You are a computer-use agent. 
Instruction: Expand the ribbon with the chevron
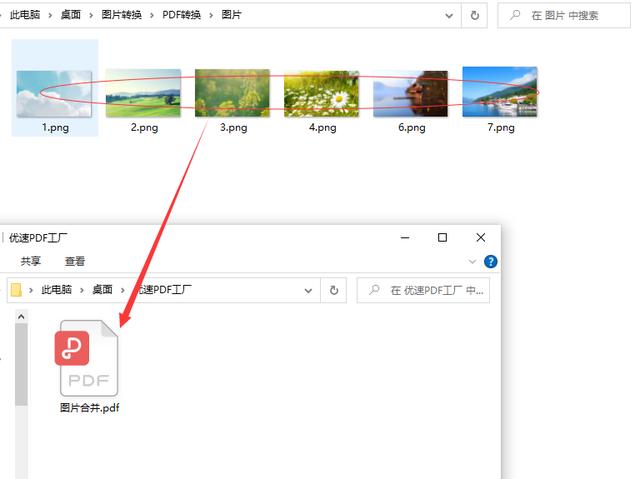472,262
